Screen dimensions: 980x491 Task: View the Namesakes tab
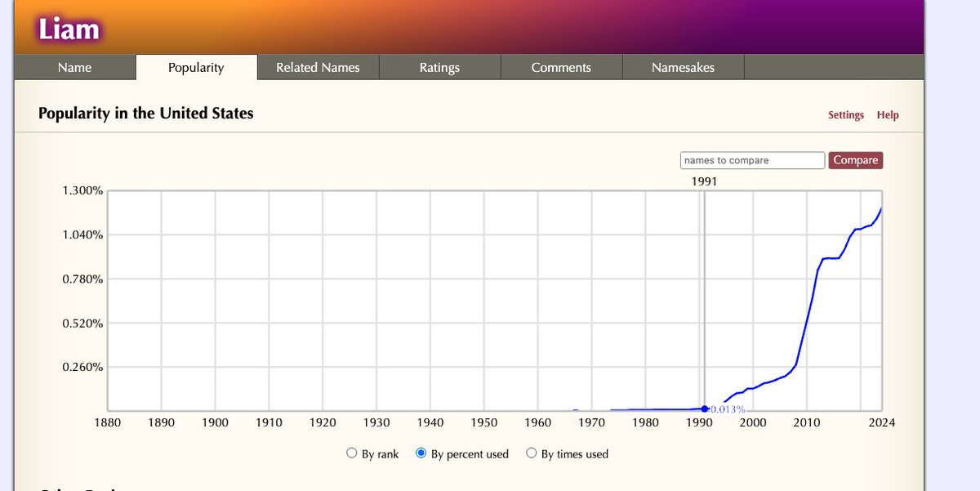tap(683, 67)
